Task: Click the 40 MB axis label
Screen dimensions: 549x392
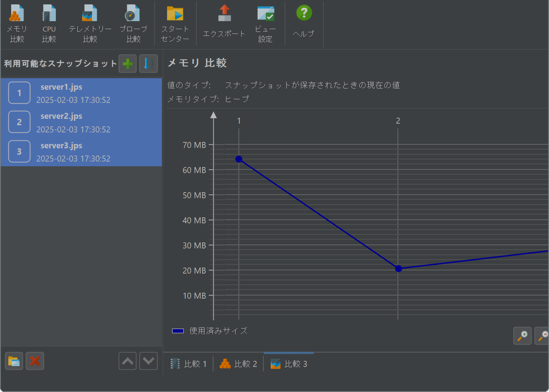Action: point(195,221)
